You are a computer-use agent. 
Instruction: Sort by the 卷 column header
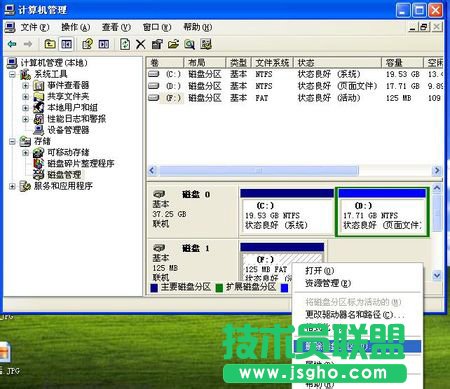coord(165,62)
